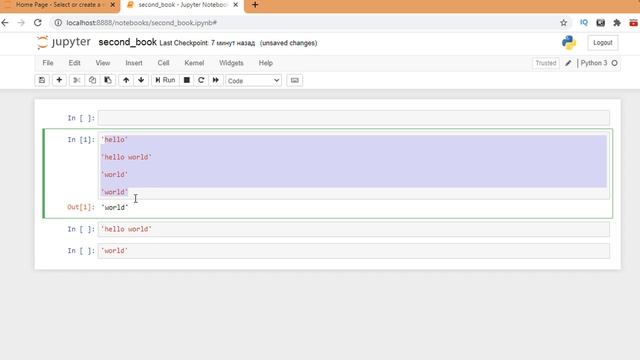Click the Python 3 kernel name
The height and width of the screenshot is (360, 640).
(593, 63)
